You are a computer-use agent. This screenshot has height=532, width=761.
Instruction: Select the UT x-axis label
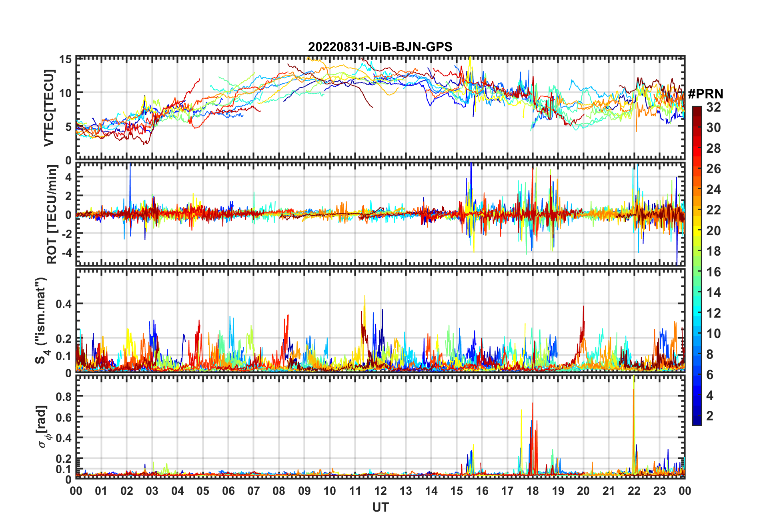(x=380, y=508)
